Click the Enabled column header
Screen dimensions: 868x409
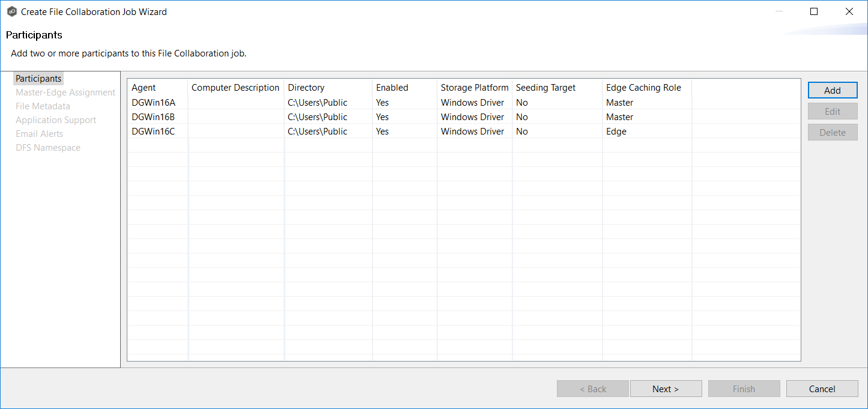pos(392,88)
